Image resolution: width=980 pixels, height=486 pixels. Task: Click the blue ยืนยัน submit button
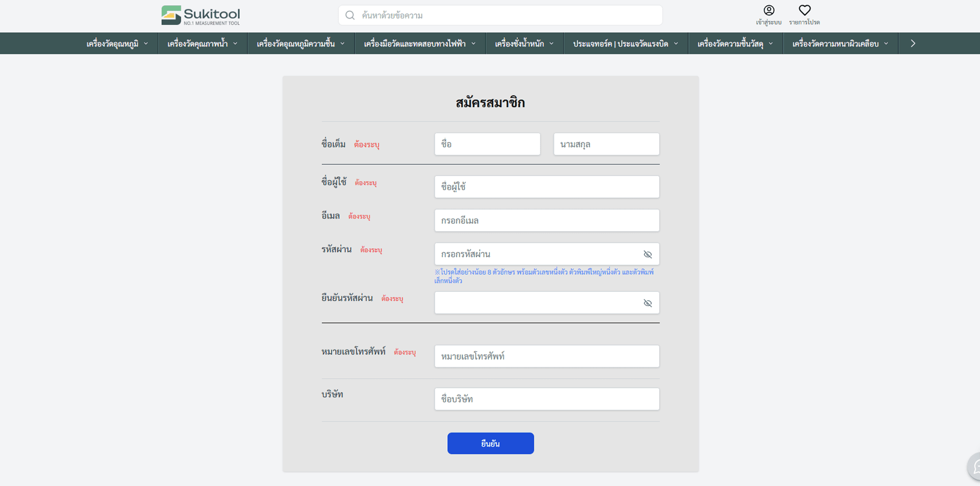coord(491,444)
